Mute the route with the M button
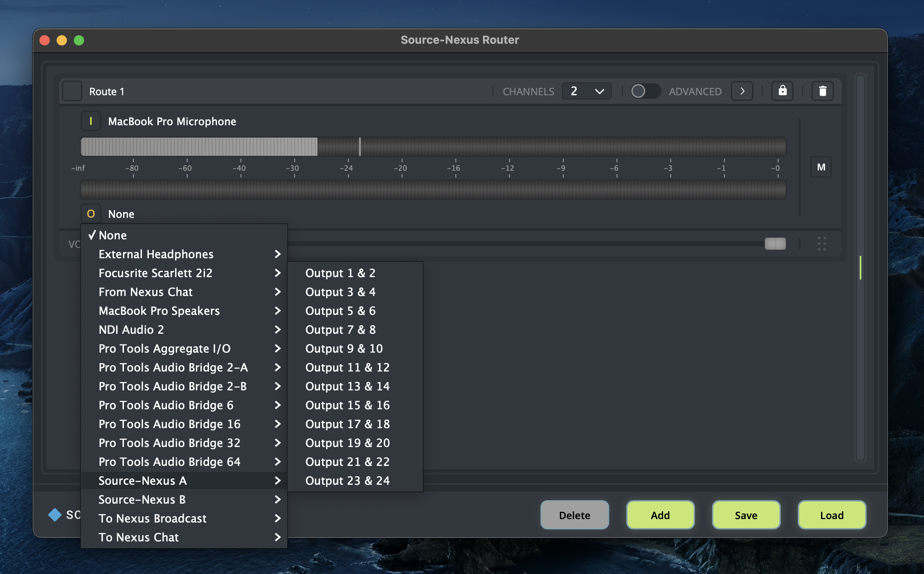Image resolution: width=924 pixels, height=574 pixels. tap(821, 167)
